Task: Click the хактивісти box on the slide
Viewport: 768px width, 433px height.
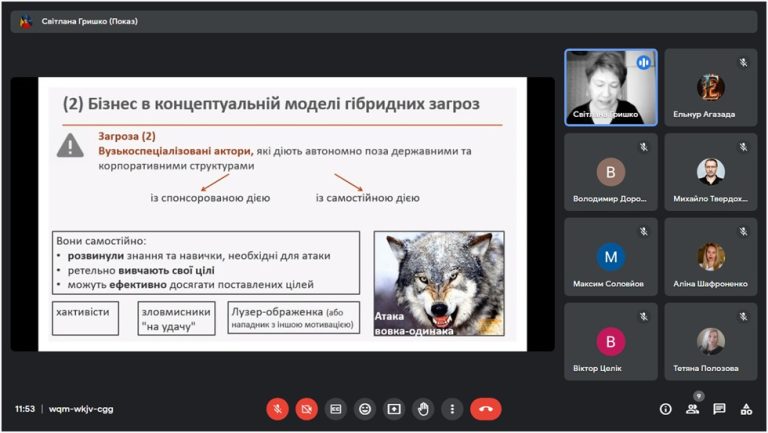Action: coord(85,318)
